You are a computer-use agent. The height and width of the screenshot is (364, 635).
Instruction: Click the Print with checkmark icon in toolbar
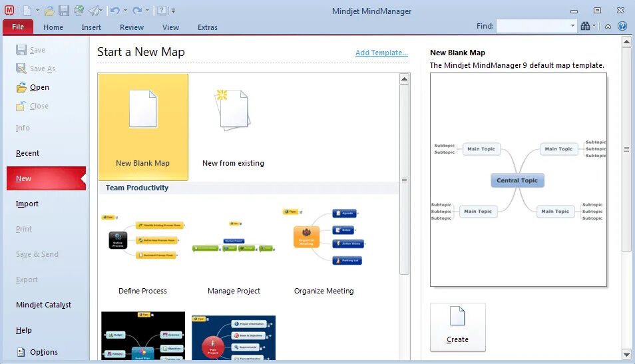[79, 11]
